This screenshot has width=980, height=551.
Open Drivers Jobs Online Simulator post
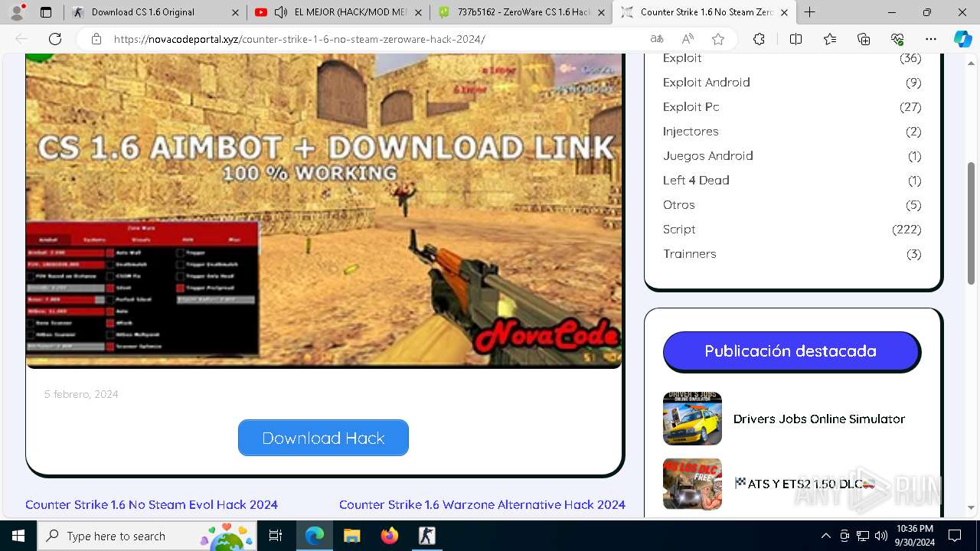819,419
